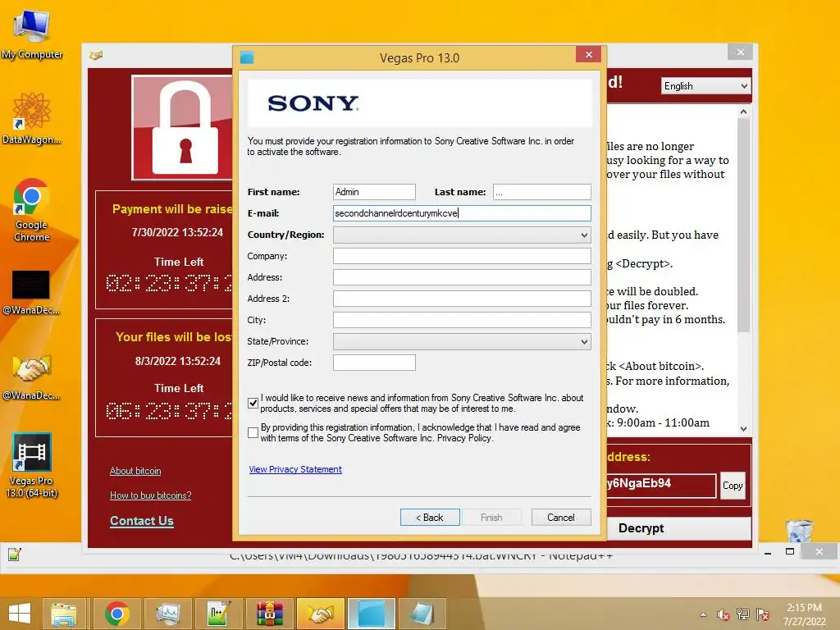The image size is (840, 630).
Task: Click the Vegas Pro dialog title icon
Action: point(247,57)
